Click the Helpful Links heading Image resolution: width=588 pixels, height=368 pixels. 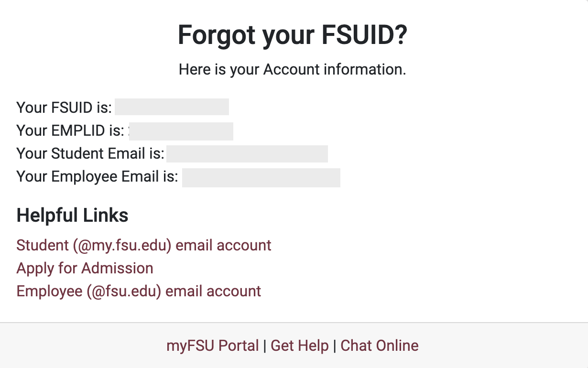72,215
